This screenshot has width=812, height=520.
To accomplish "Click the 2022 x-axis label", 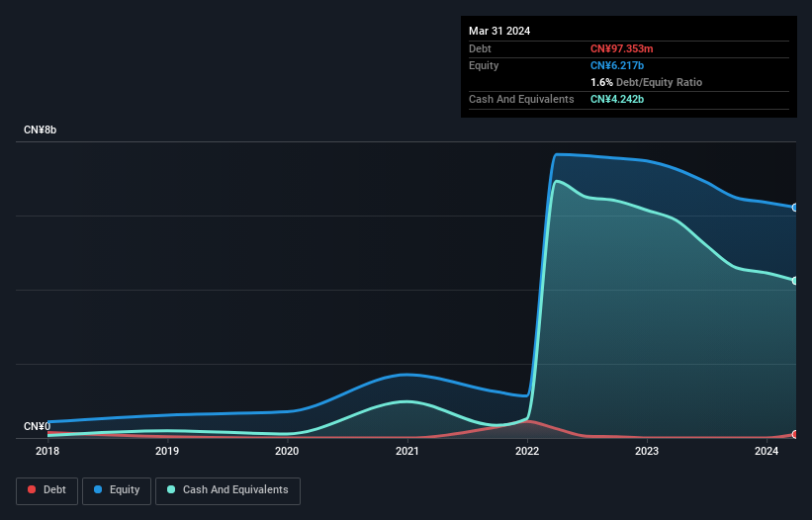I will coord(527,451).
